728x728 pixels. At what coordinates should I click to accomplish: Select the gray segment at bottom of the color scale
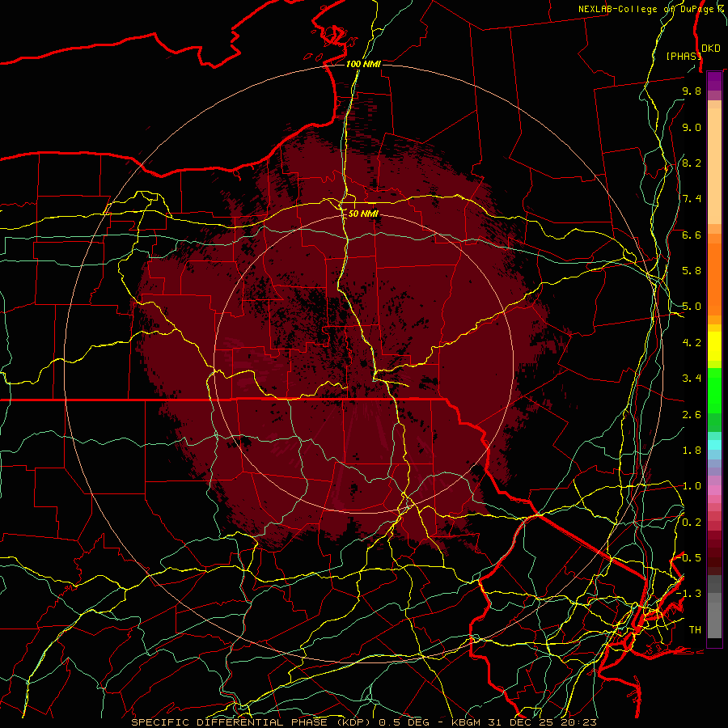click(x=714, y=606)
